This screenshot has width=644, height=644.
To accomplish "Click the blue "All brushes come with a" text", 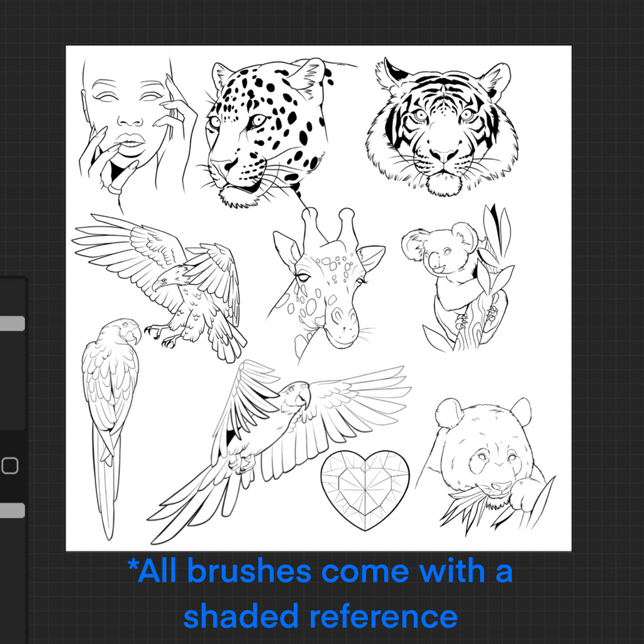I will (320, 570).
